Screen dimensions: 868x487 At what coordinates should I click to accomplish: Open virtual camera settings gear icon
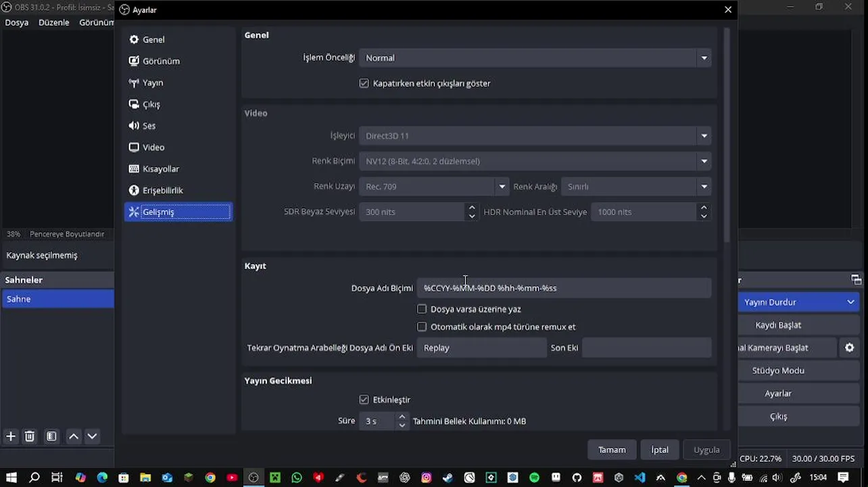click(x=850, y=348)
